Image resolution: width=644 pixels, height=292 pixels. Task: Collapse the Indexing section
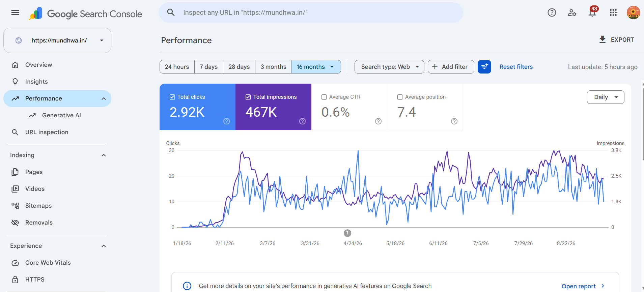tap(104, 155)
